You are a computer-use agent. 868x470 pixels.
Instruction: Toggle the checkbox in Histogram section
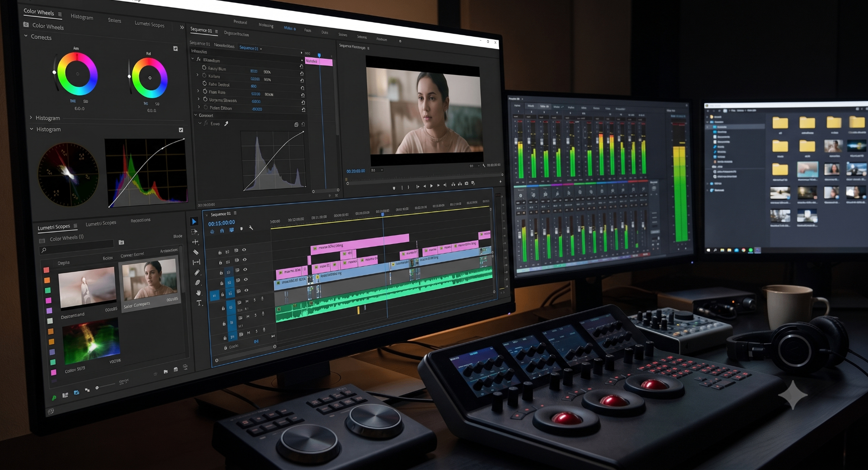click(x=181, y=130)
